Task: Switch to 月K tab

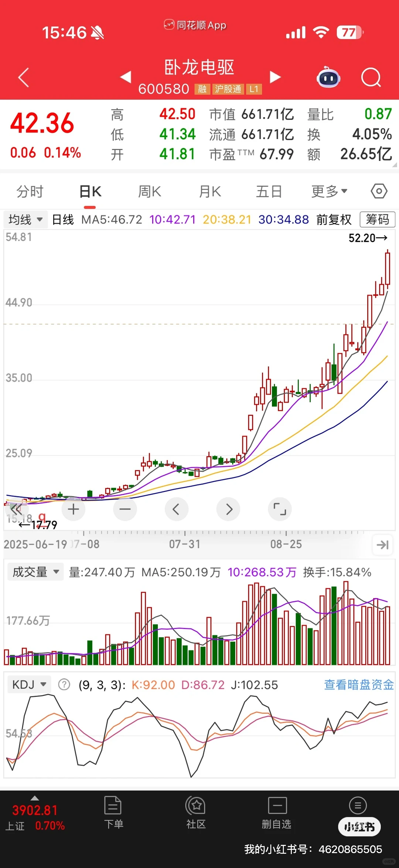Action: pyautogui.click(x=210, y=191)
